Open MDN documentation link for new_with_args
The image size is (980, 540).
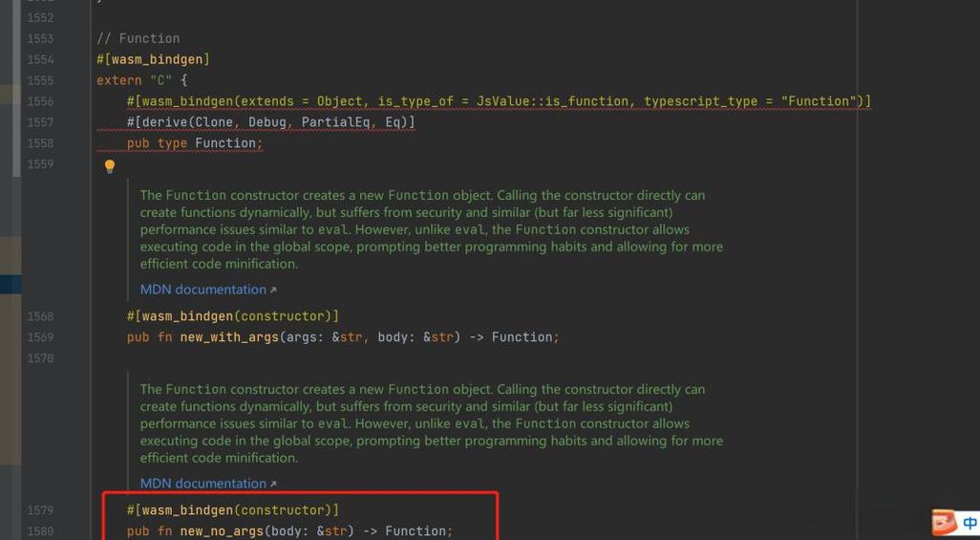pos(207,290)
